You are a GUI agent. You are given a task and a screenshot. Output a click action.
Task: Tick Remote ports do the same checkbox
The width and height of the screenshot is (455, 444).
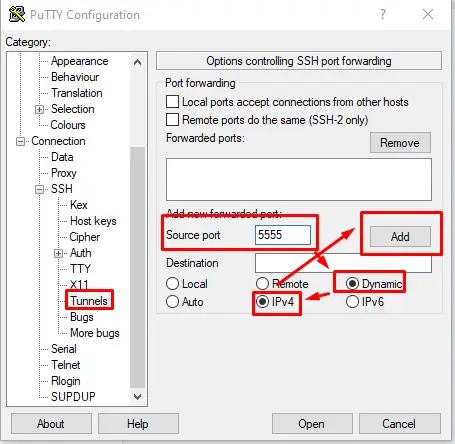point(172,119)
